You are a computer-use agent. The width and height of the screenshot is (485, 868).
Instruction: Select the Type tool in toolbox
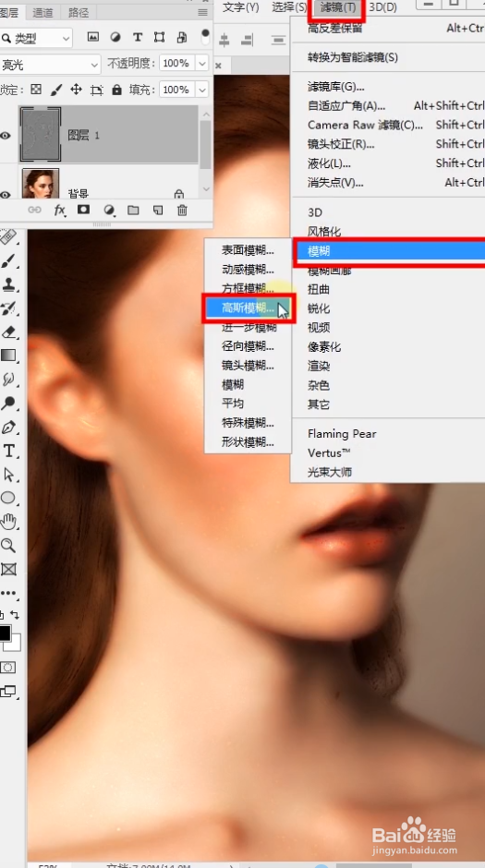[8, 451]
